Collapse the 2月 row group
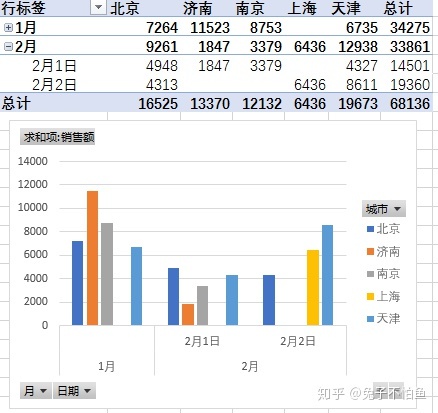 [x=8, y=47]
